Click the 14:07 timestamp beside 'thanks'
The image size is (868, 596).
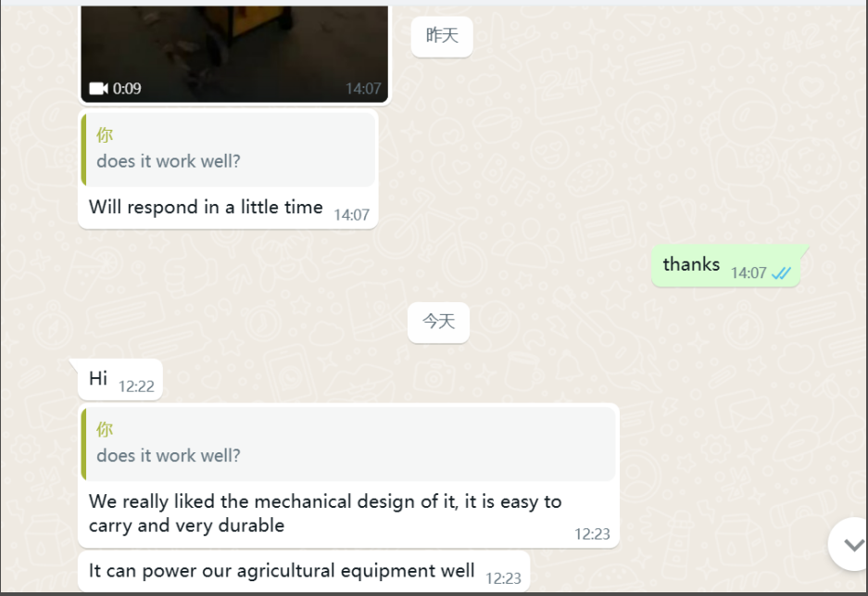(x=748, y=273)
